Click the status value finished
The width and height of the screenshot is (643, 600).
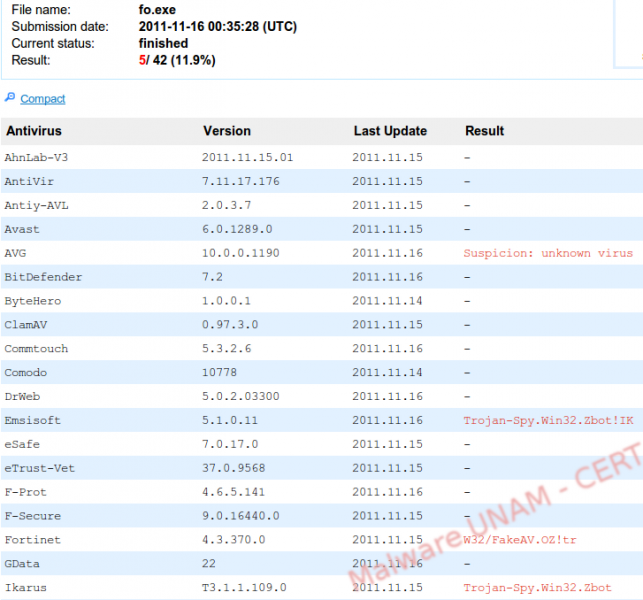163,43
